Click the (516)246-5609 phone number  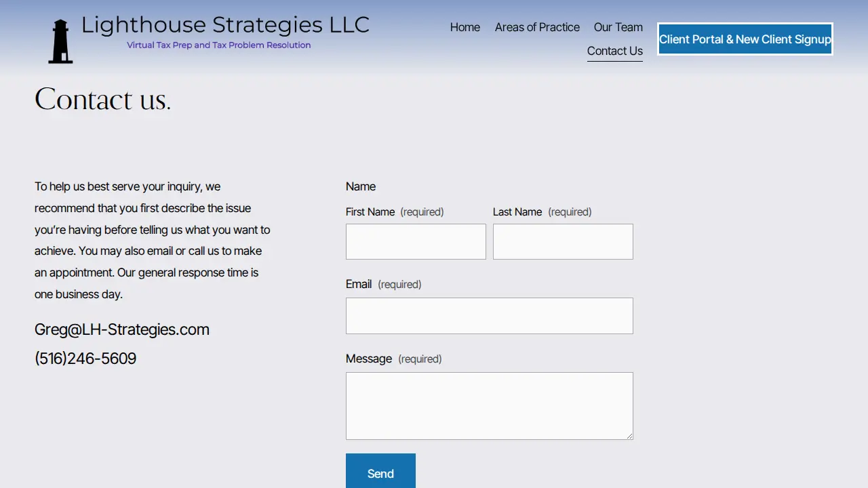pos(85,359)
